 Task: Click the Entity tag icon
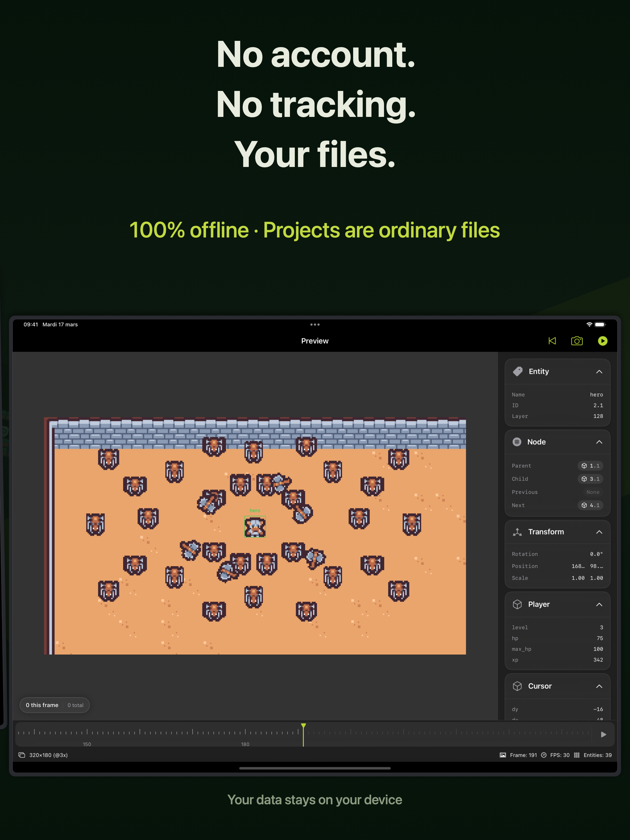pyautogui.click(x=518, y=371)
